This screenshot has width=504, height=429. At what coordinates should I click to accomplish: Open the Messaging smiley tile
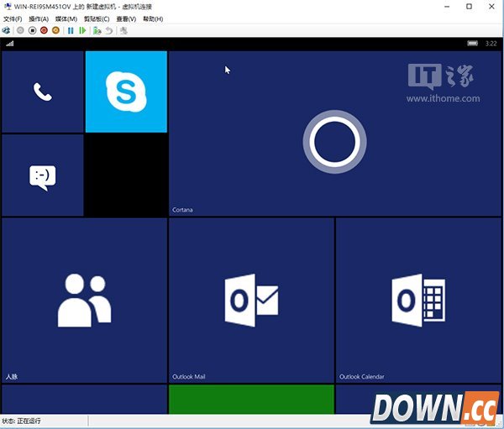point(42,175)
